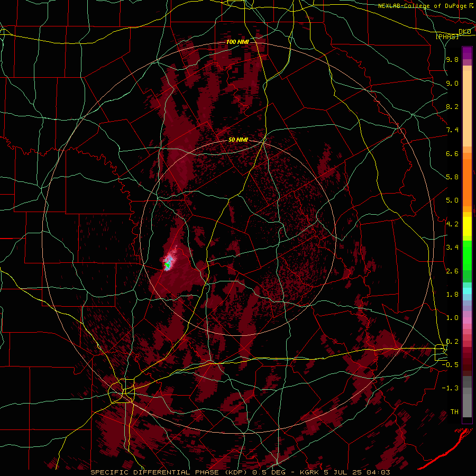Click the 9.8 value on color scale

tap(452, 59)
